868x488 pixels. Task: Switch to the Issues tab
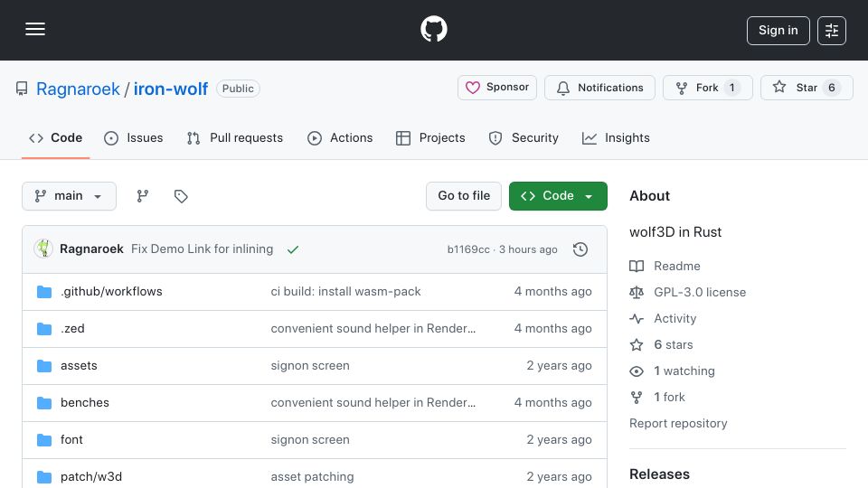coord(134,137)
